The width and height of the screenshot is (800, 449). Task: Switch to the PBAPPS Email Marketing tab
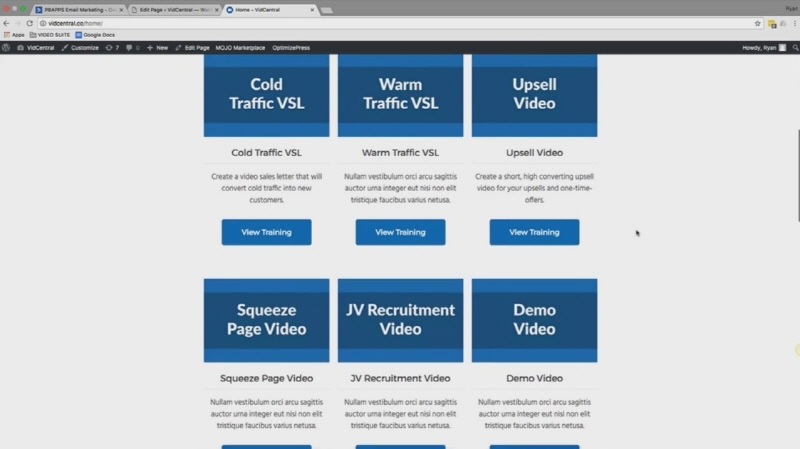[x=79, y=10]
